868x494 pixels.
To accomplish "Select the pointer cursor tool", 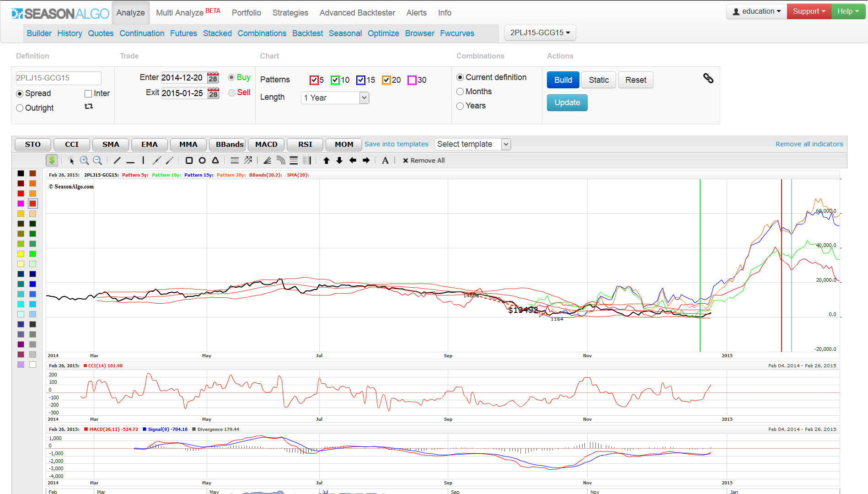I will tap(71, 161).
